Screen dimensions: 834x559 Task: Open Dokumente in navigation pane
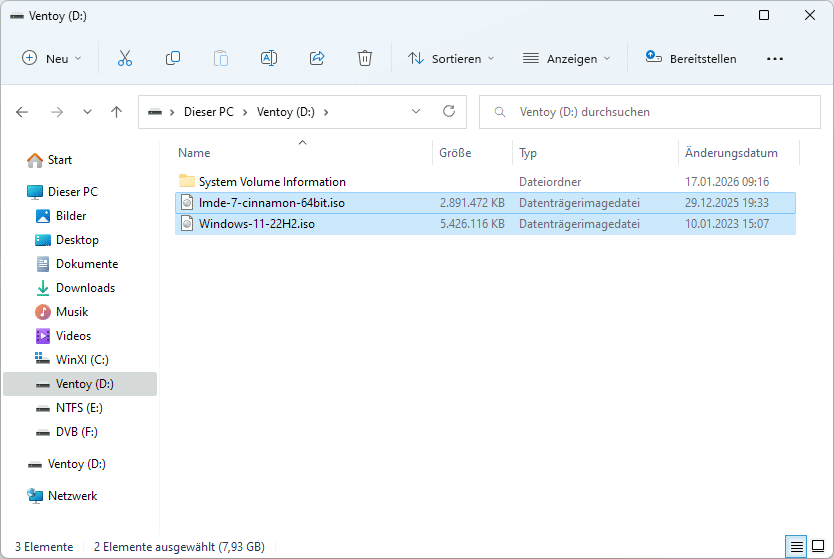pos(87,264)
